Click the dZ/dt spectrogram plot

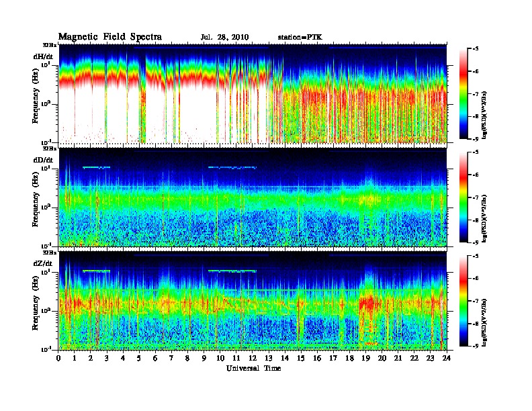point(253,301)
